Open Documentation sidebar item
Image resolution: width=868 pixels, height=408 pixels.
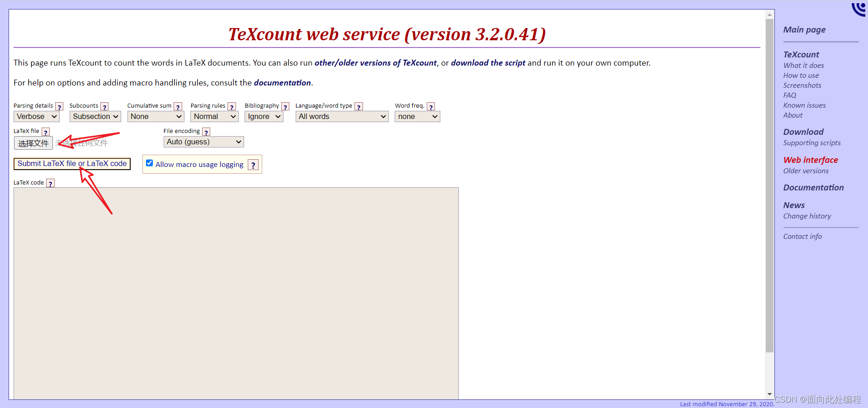[x=813, y=188]
